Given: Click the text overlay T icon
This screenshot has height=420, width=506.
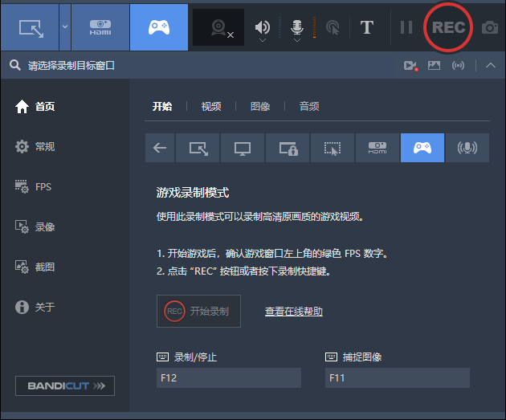Looking at the screenshot, I should click(367, 27).
